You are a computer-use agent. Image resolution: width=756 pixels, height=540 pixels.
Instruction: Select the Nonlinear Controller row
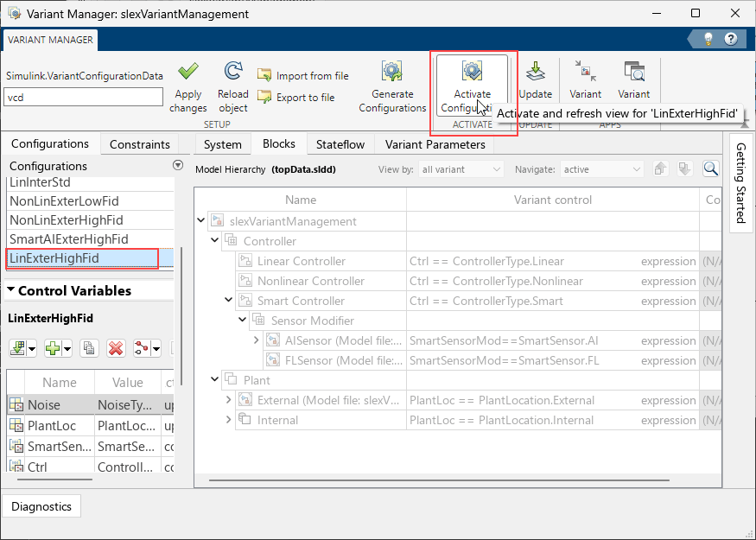(467, 281)
